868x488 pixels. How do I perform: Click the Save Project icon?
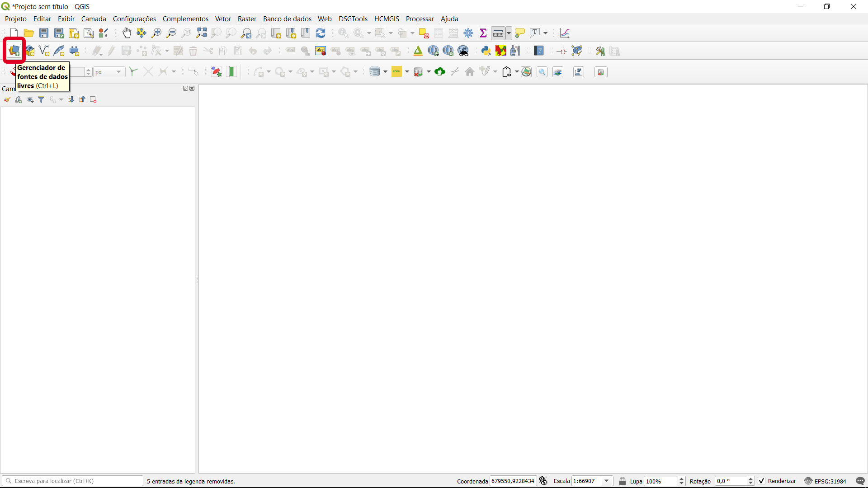click(x=44, y=33)
